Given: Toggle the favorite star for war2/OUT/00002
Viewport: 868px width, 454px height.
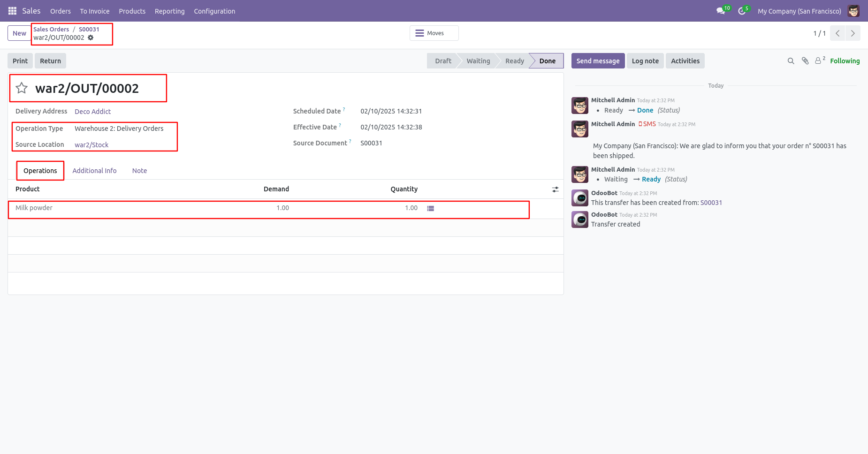Looking at the screenshot, I should (22, 88).
